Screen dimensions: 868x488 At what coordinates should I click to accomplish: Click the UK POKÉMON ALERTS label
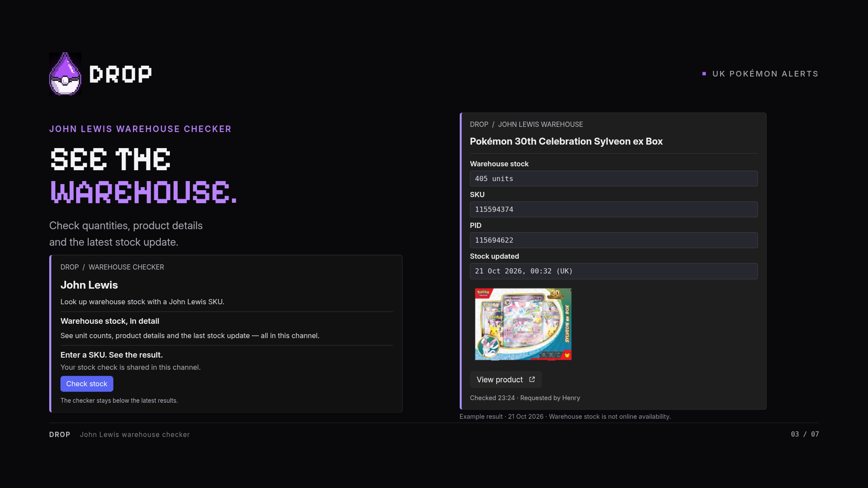coord(765,74)
